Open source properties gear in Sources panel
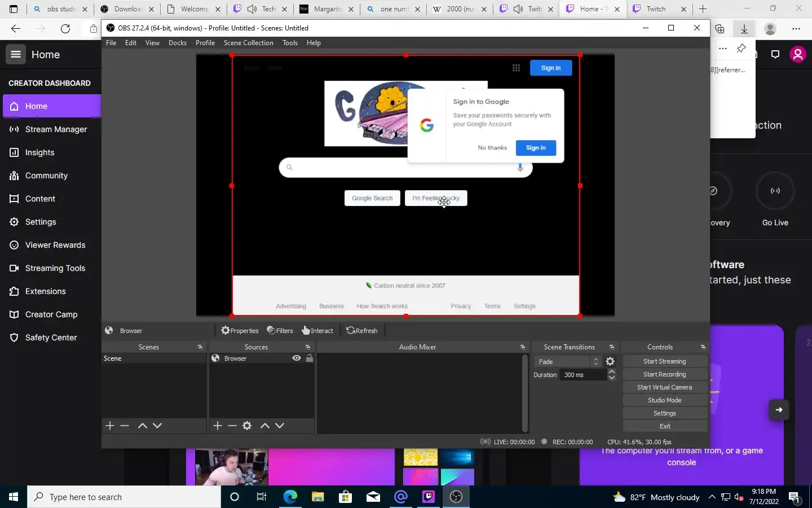The height and width of the screenshot is (508, 812). coord(247,426)
